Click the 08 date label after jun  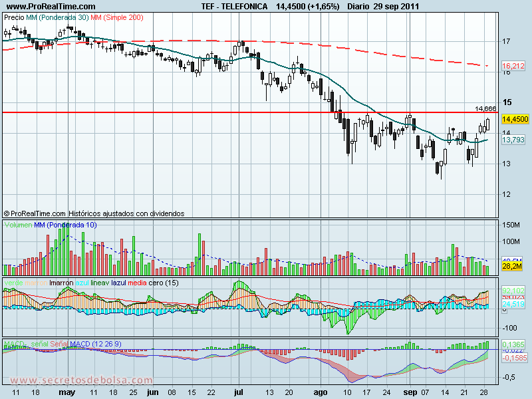pyautogui.click(x=172, y=392)
